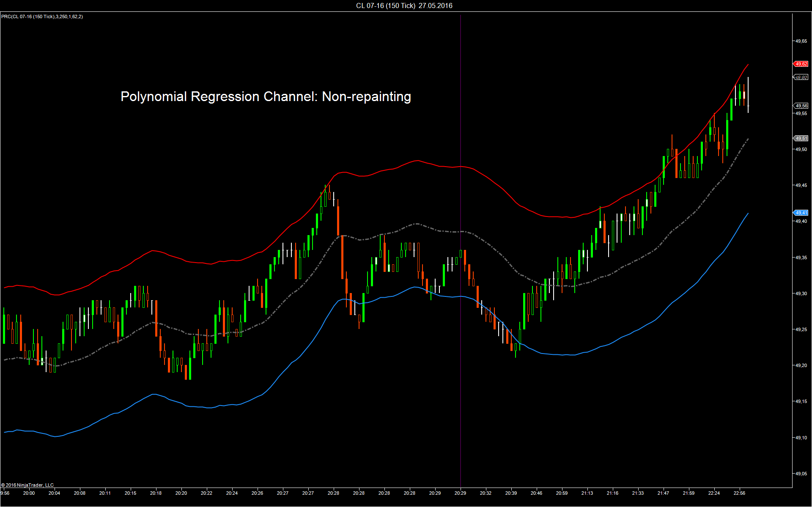Select the PRC indicator label
Image resolution: width=812 pixels, height=507 pixels.
[x=42, y=16]
